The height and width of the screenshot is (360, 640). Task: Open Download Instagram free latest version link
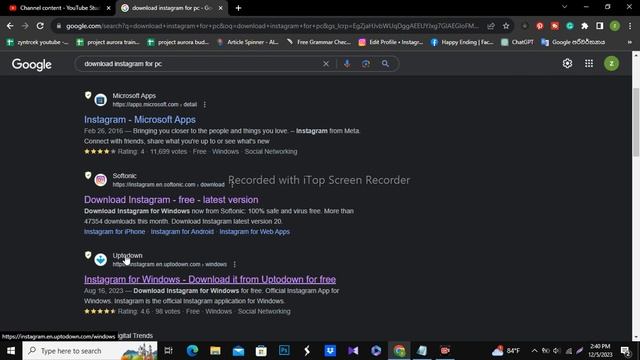point(171,200)
